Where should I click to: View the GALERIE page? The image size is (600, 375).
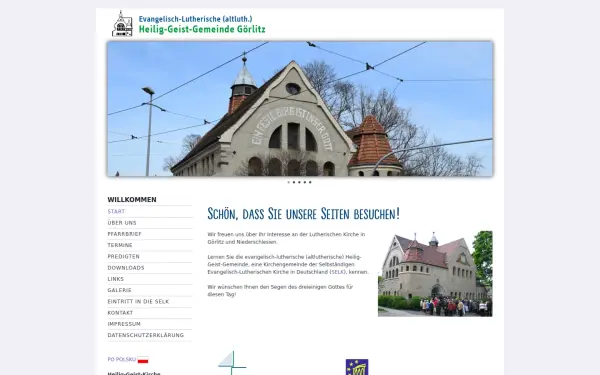(x=119, y=290)
